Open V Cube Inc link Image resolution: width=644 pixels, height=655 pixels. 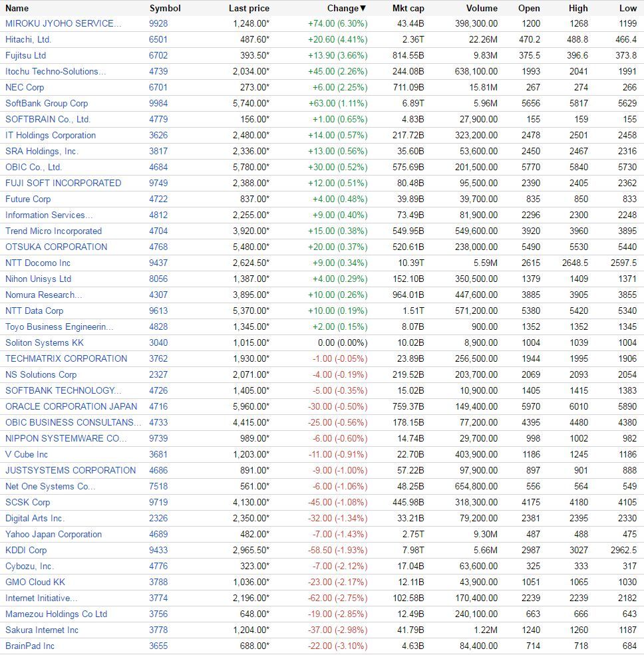pos(27,454)
